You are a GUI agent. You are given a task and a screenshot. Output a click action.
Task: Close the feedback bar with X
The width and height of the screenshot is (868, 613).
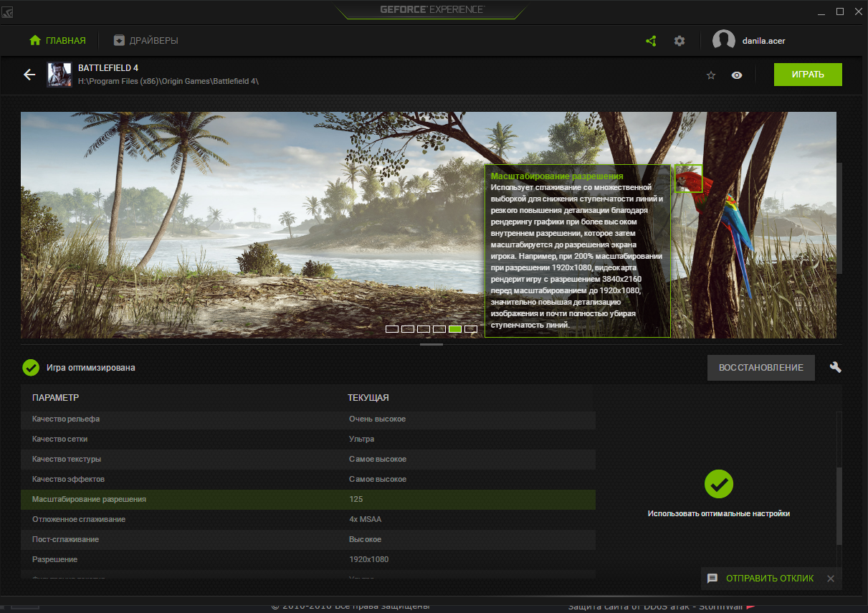point(831,579)
